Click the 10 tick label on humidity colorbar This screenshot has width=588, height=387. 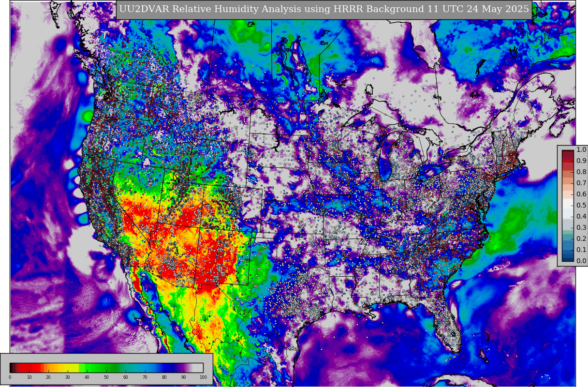click(x=29, y=377)
